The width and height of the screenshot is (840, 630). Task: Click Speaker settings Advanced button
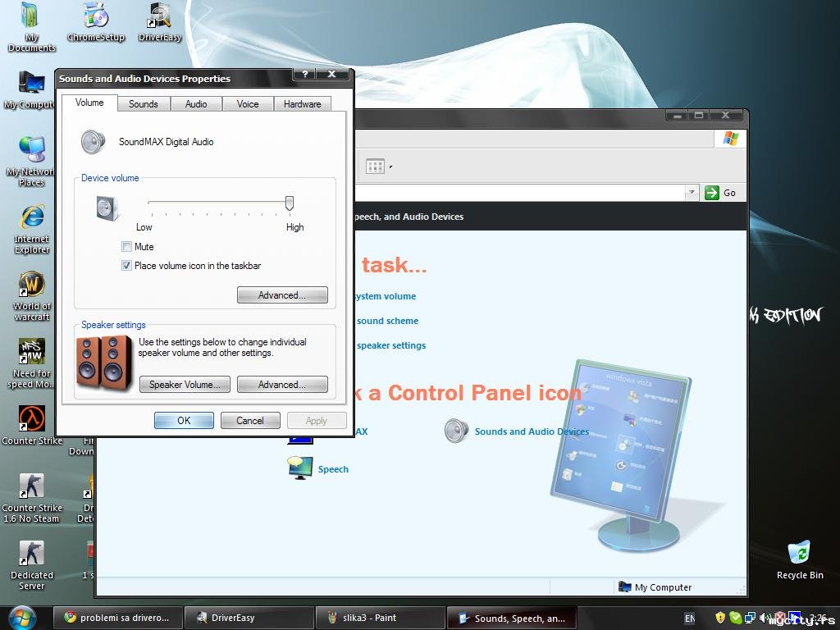(282, 385)
